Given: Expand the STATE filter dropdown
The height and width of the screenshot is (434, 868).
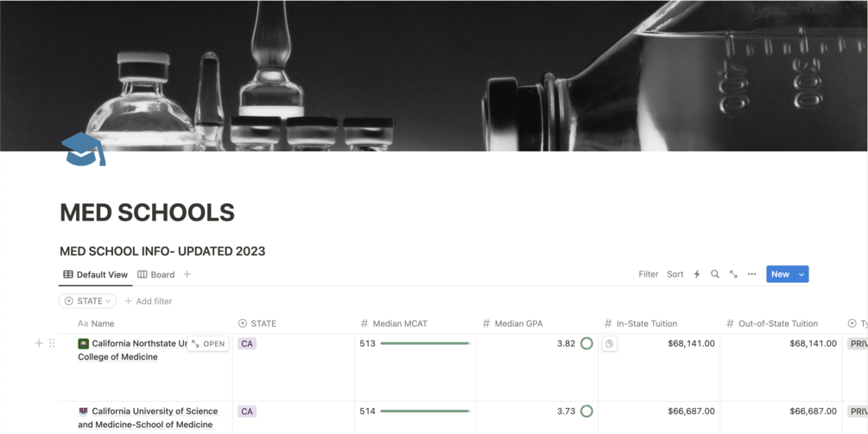Looking at the screenshot, I should pos(87,301).
